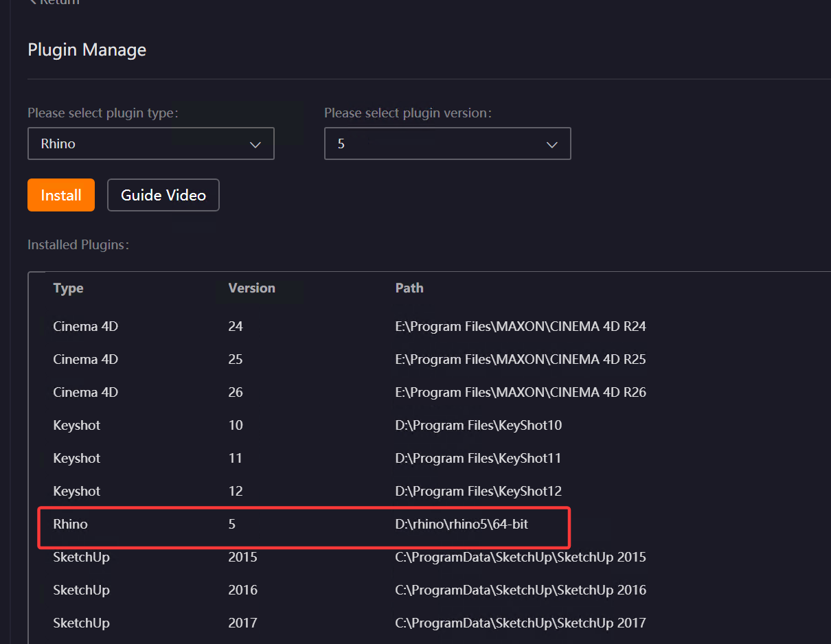This screenshot has width=831, height=644.
Task: Click the version cell 2017
Action: [242, 623]
